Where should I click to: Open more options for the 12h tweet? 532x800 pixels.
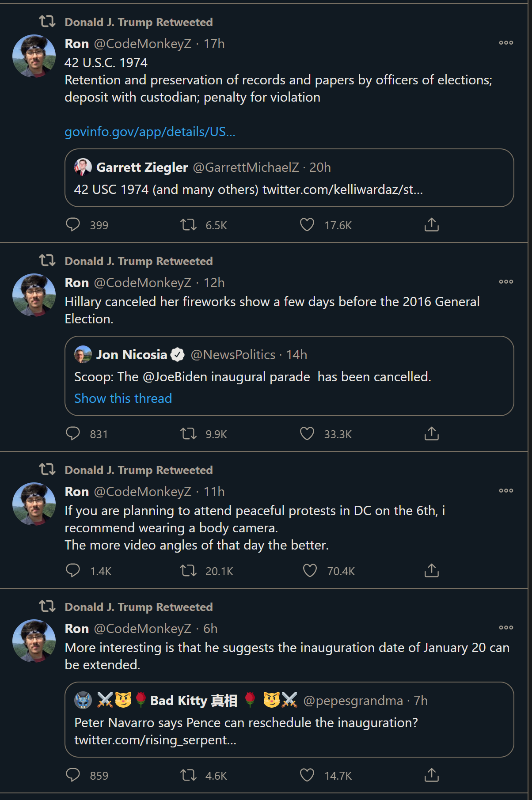point(506,282)
